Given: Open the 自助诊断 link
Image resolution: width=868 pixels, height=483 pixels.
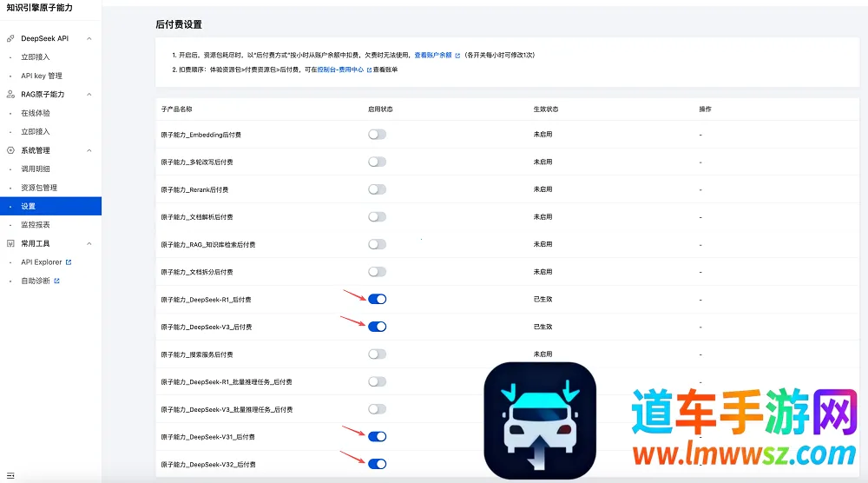Looking at the screenshot, I should 36,281.
